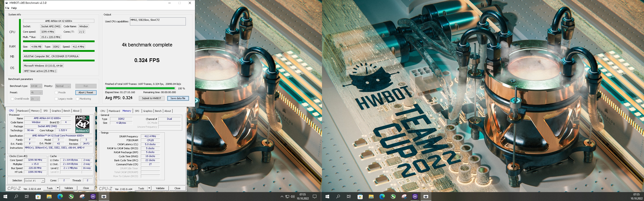Click green status bar under RAM info
The image size is (644, 201).
click(x=59, y=51)
